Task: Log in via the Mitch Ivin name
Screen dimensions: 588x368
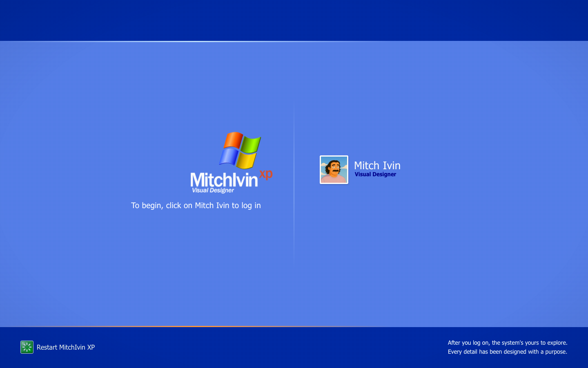Action: point(377,165)
